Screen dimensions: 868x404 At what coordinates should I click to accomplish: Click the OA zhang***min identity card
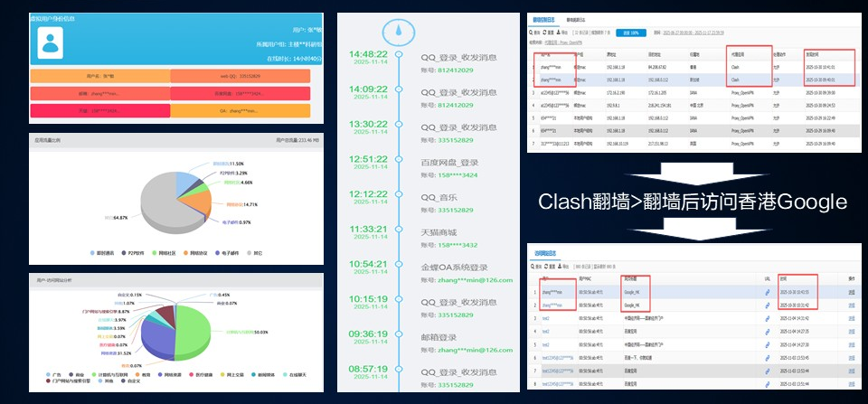[241, 110]
